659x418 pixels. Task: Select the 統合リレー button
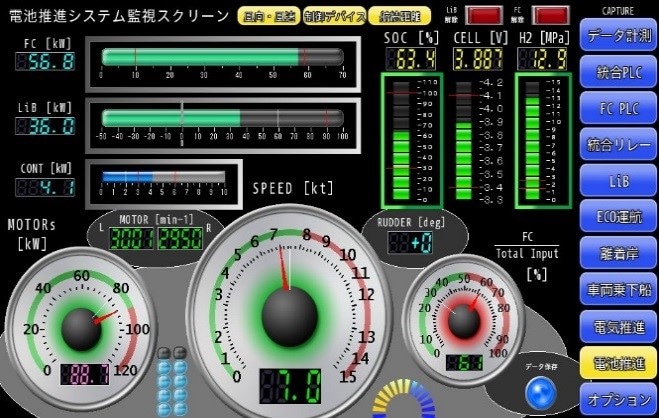pyautogui.click(x=616, y=145)
